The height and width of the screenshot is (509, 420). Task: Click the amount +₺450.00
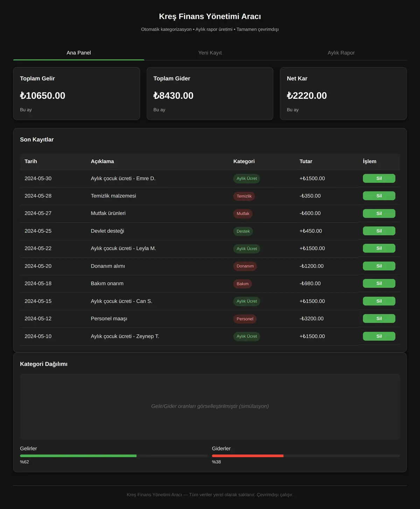(311, 231)
